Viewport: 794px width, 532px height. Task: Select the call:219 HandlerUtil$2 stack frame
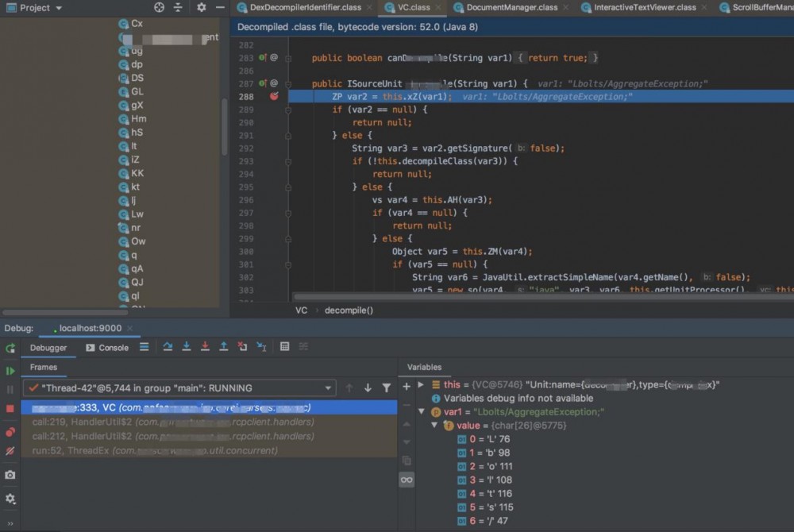tap(172, 422)
